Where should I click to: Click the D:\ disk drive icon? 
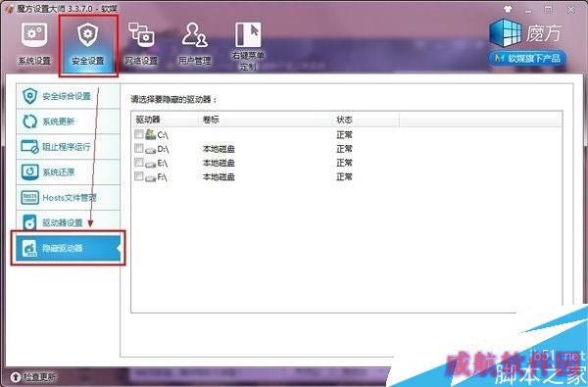150,150
